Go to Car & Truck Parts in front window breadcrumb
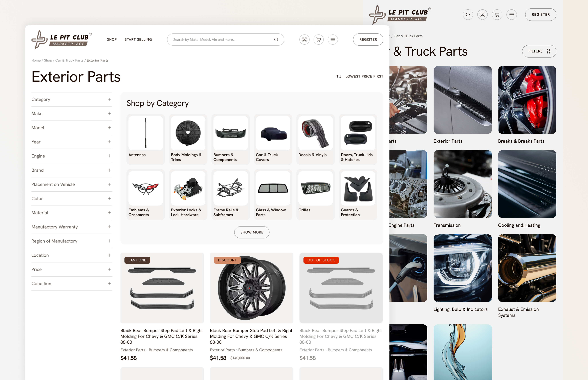The image size is (588, 380). click(x=69, y=60)
